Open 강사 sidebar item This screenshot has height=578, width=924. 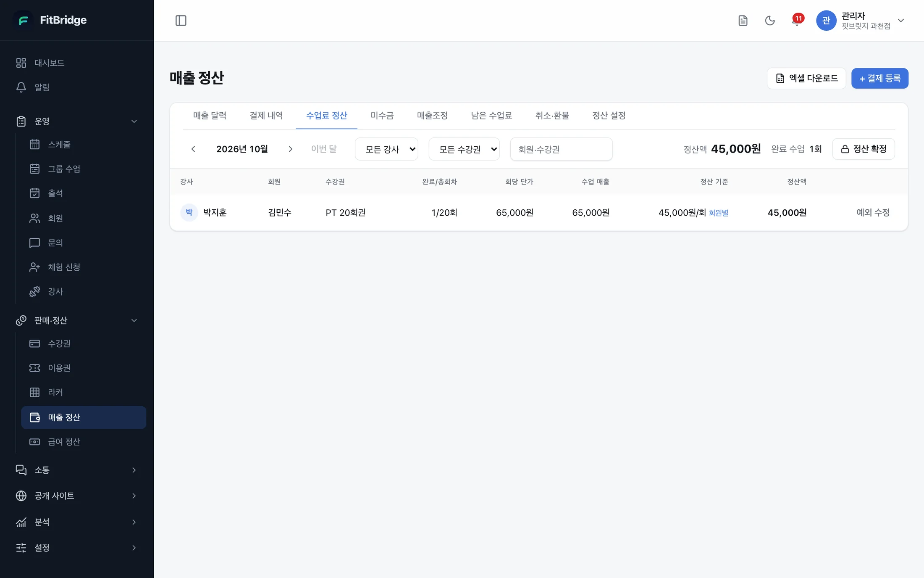[84, 291]
